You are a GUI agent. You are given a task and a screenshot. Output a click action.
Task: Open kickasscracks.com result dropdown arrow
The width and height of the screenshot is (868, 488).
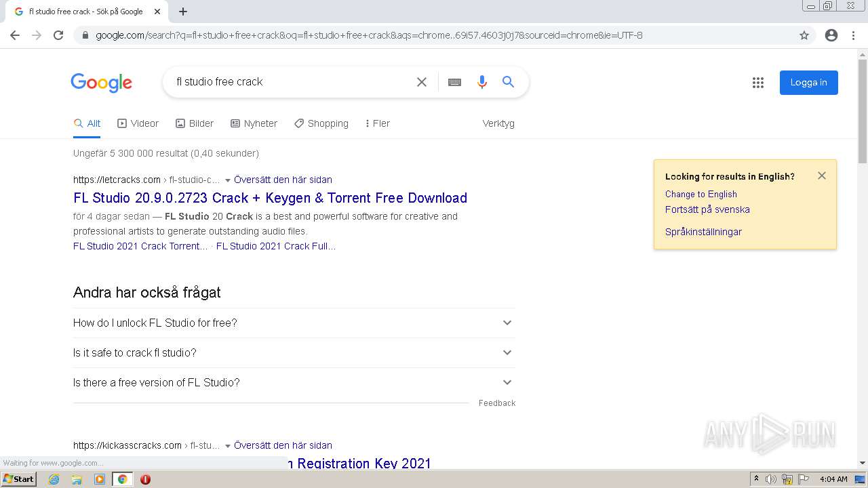click(x=228, y=446)
